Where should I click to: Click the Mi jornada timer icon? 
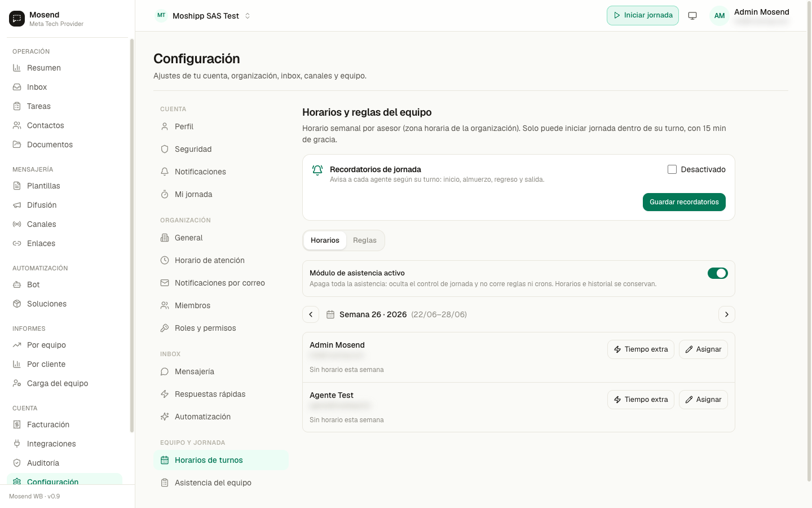165,194
